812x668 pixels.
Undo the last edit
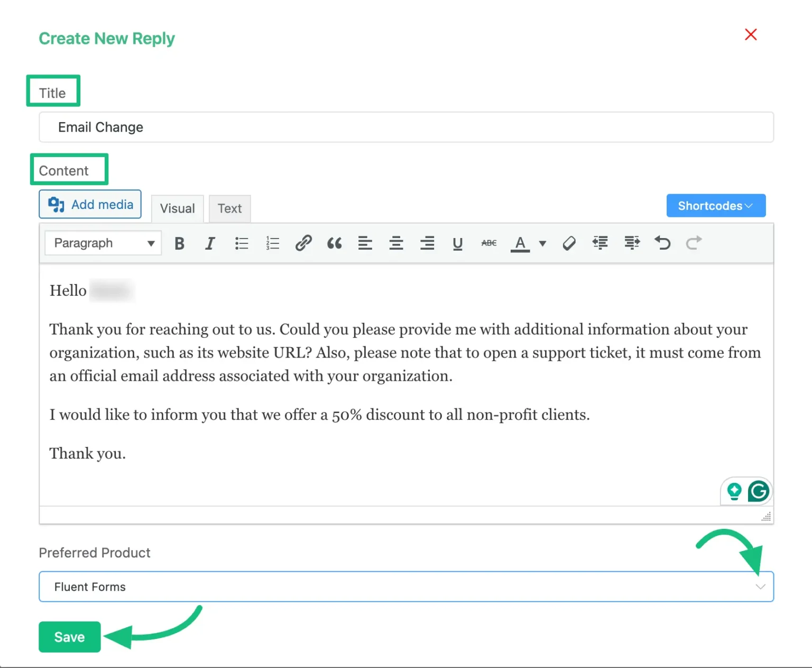[662, 243]
